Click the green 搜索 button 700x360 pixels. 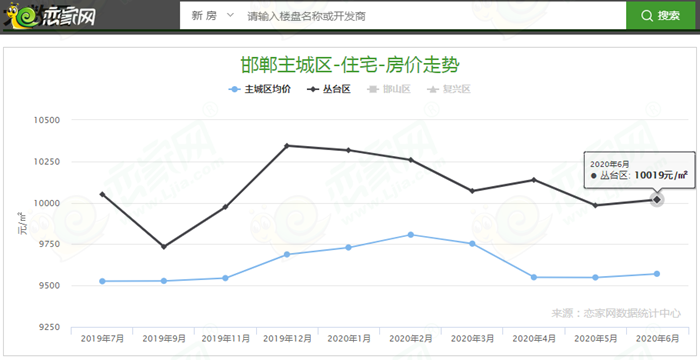click(661, 16)
